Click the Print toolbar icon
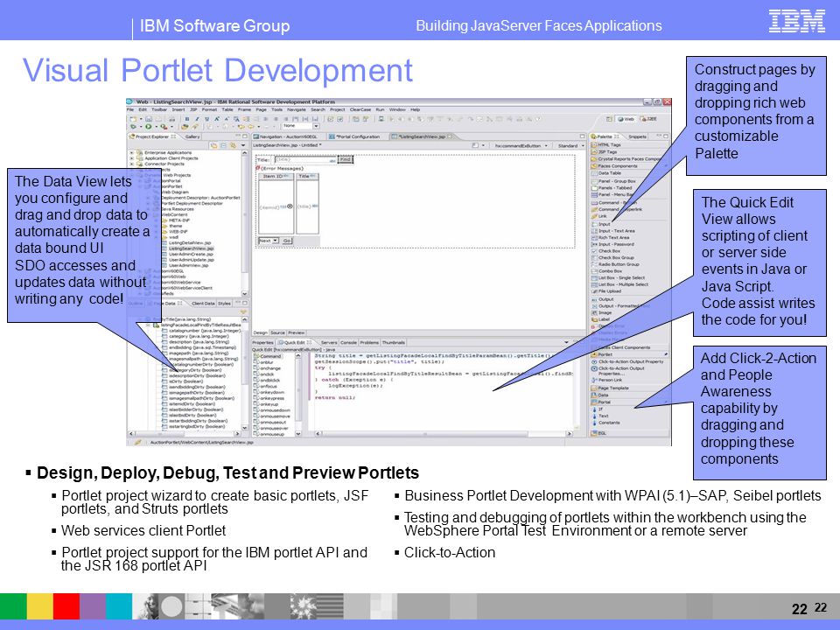This screenshot has height=630, width=840. coord(172,119)
